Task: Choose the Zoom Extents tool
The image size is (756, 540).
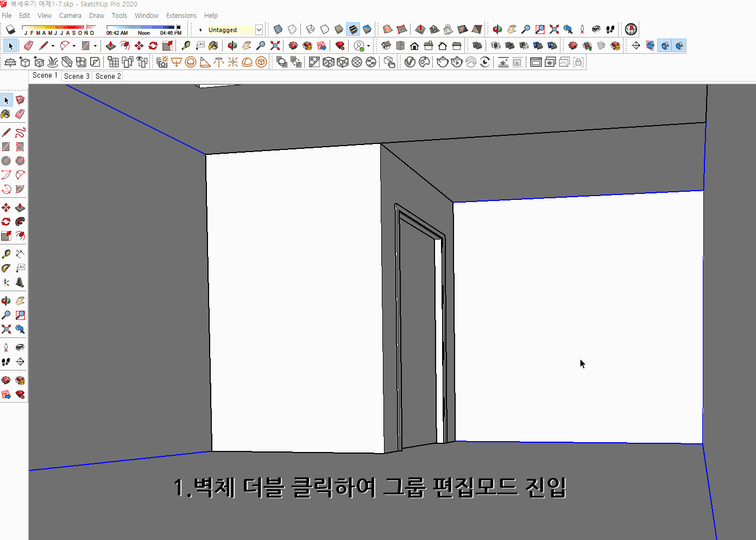Action: 275,46
